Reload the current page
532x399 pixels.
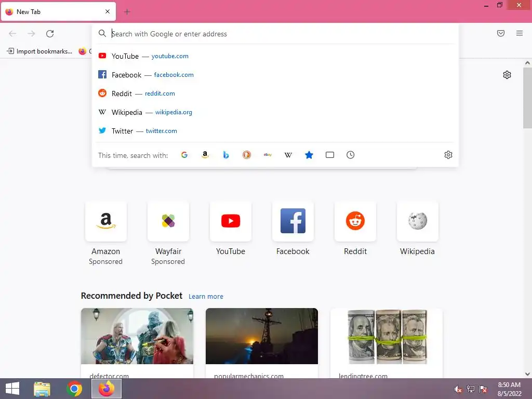pyautogui.click(x=50, y=34)
